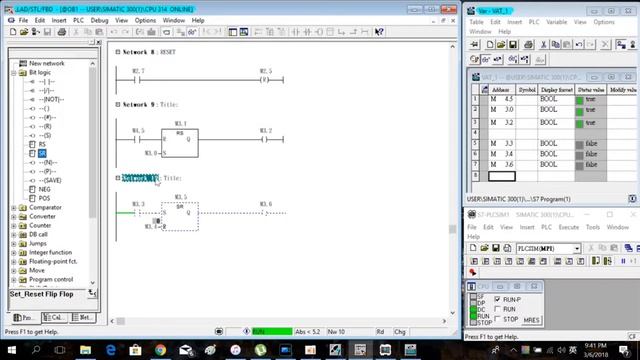The height and width of the screenshot is (360, 640).
Task: Click Download to PLC icon in LAD toolbar
Action: click(x=151, y=32)
